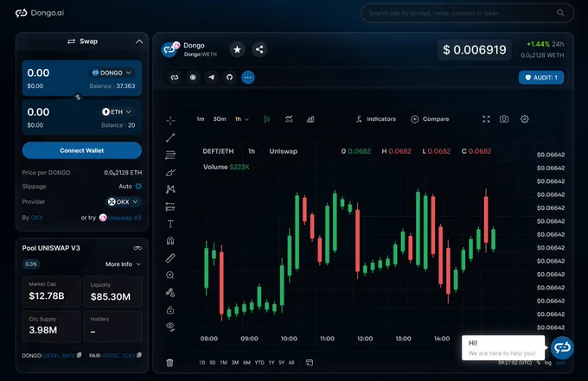Open the go to date calendar icon
Viewport: 588px width, 381px height.
pyautogui.click(x=310, y=362)
